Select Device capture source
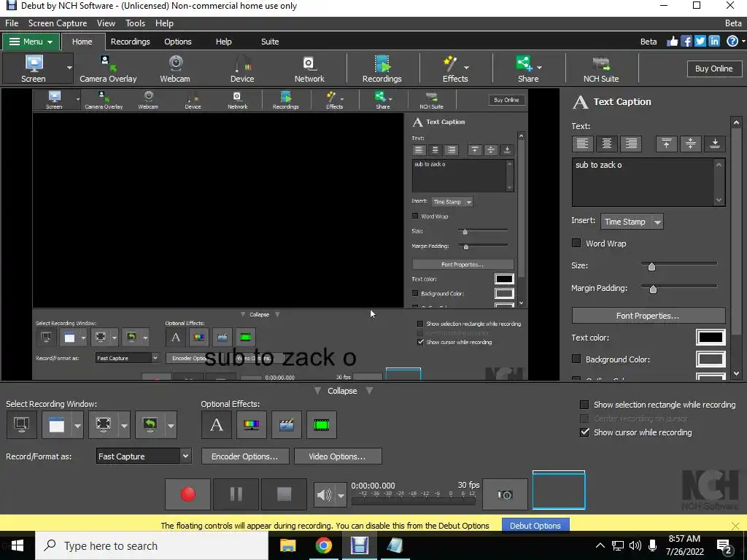This screenshot has width=747, height=560. coord(242,69)
